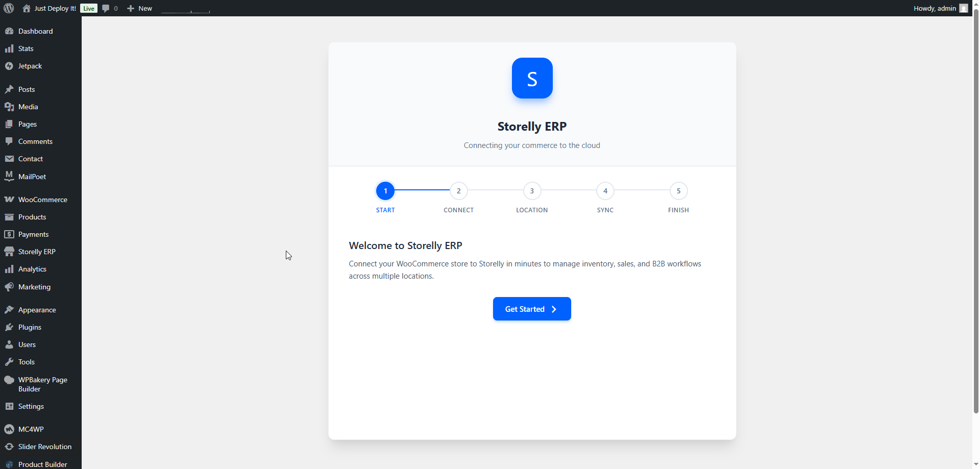Open the Stats menu label
Screen dimensions: 980x469
coord(26,48)
